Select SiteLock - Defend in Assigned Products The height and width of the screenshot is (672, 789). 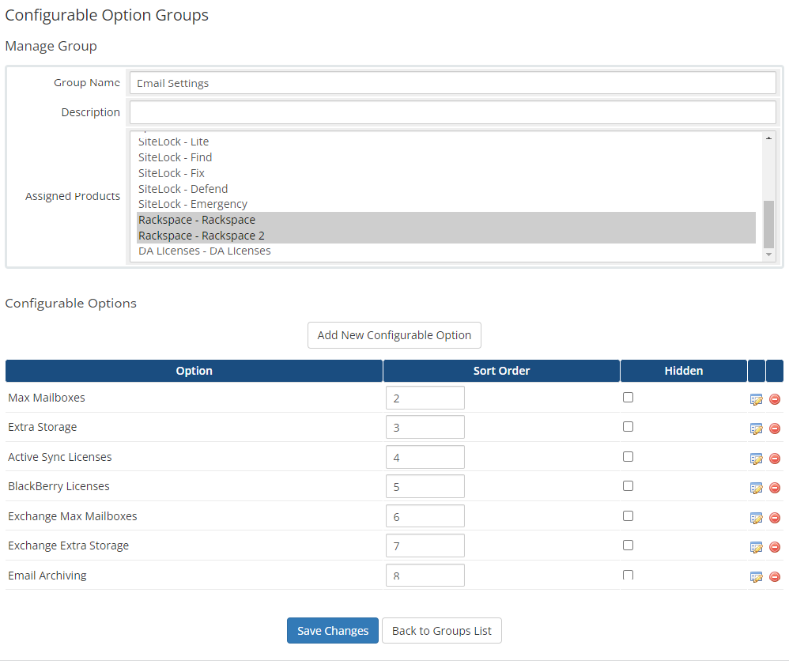click(x=447, y=189)
